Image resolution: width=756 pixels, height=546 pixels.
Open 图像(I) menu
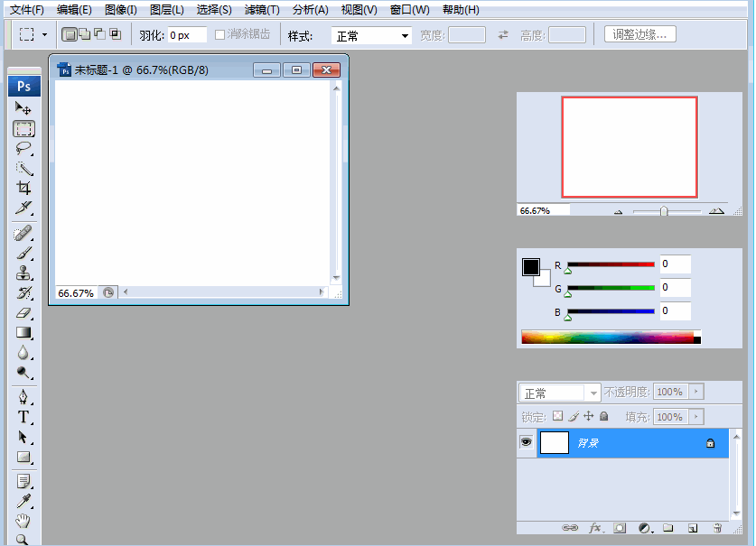coord(120,10)
